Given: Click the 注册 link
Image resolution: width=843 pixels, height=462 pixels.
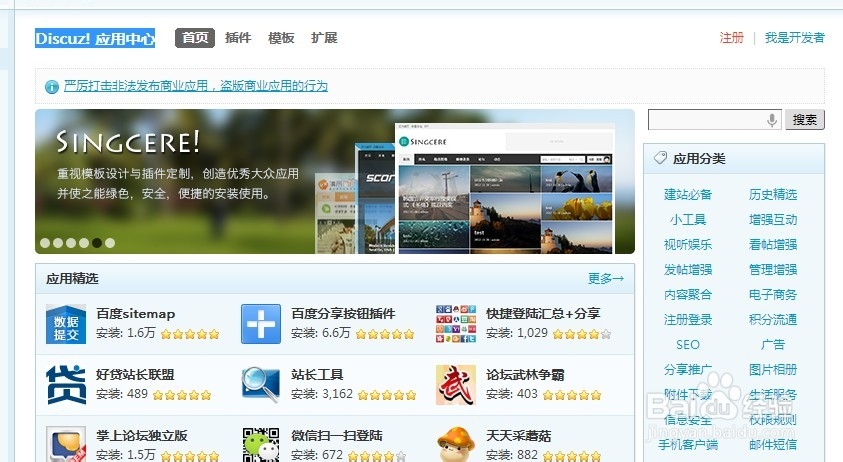Looking at the screenshot, I should click(732, 38).
